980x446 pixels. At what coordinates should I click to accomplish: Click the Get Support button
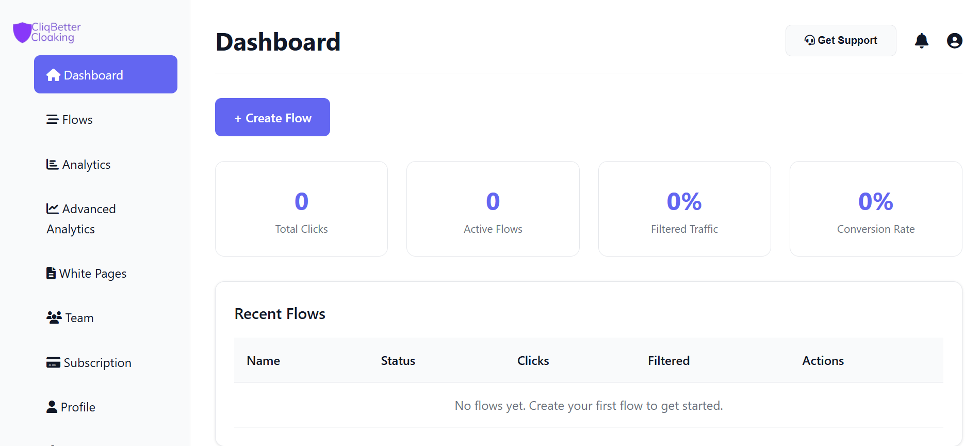(841, 40)
